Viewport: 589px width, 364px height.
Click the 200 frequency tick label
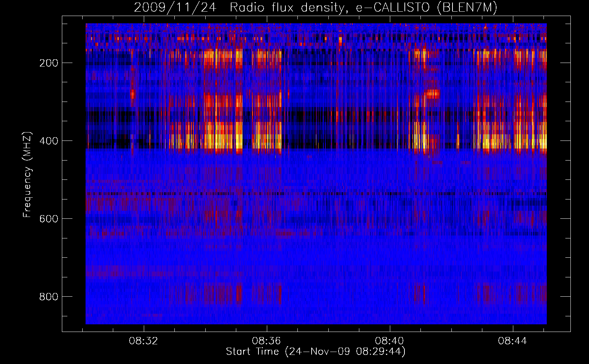[x=49, y=63]
